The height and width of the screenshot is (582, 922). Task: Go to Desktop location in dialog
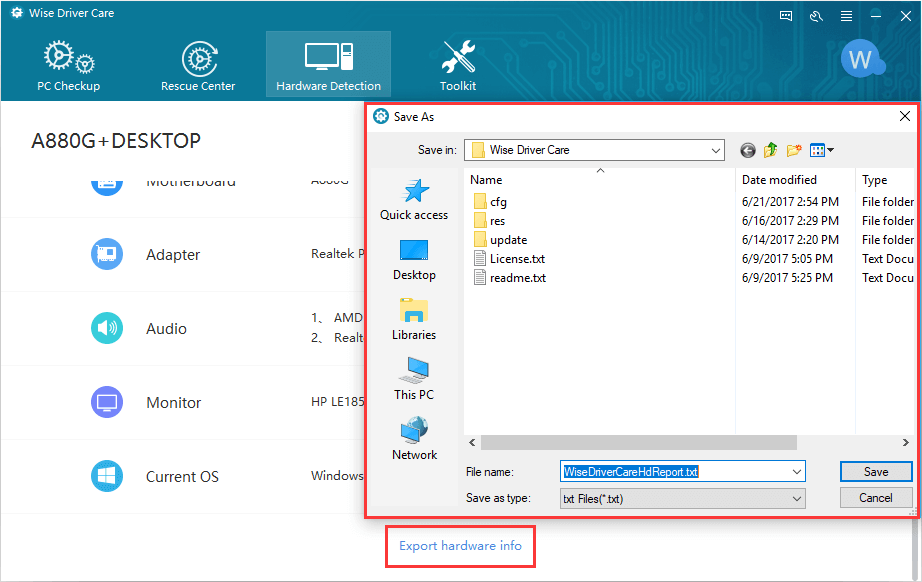point(414,260)
